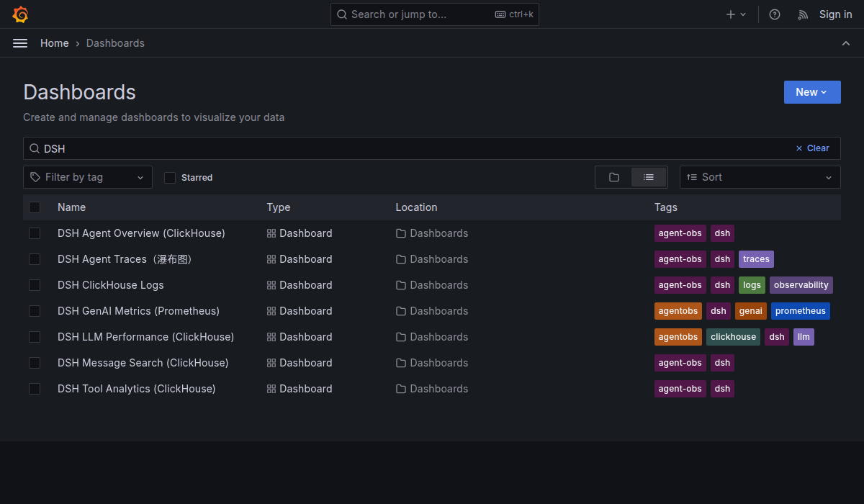This screenshot has width=864, height=504.
Task: Open DSH Message Search (ClickHouse) dashboard
Action: click(x=143, y=363)
